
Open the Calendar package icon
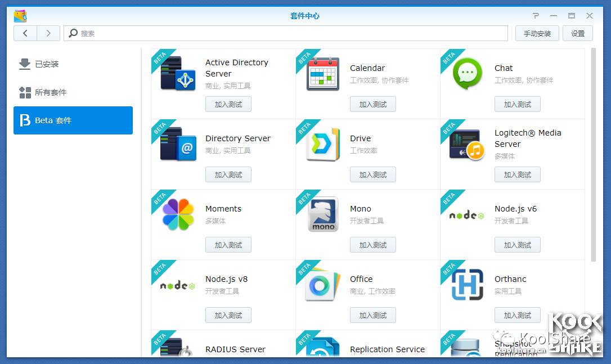pyautogui.click(x=322, y=74)
